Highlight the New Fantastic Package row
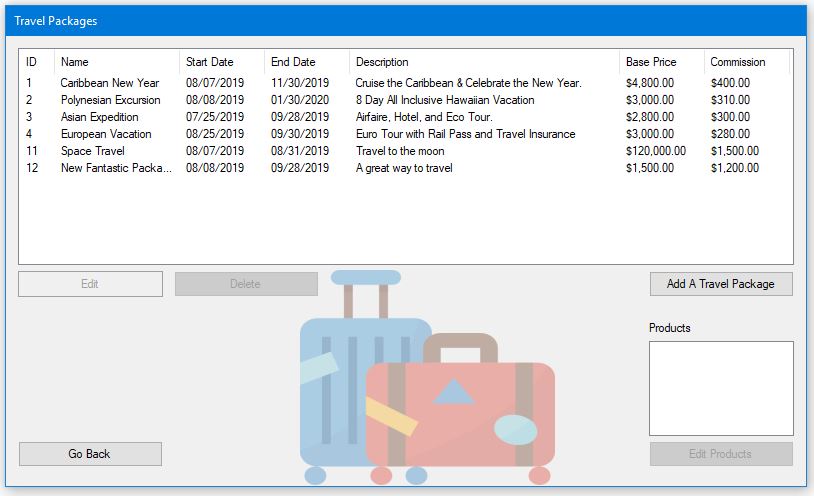Screen dimensions: 814x496 click(115, 168)
